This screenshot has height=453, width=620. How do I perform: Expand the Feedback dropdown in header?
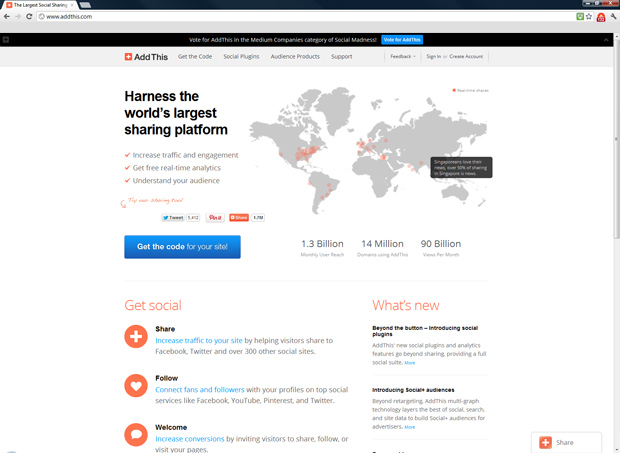pos(403,57)
